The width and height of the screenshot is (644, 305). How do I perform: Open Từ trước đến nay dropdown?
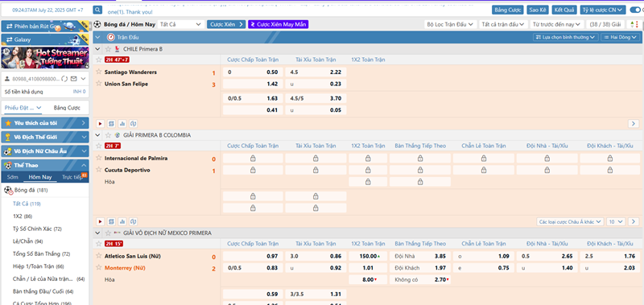coord(557,25)
